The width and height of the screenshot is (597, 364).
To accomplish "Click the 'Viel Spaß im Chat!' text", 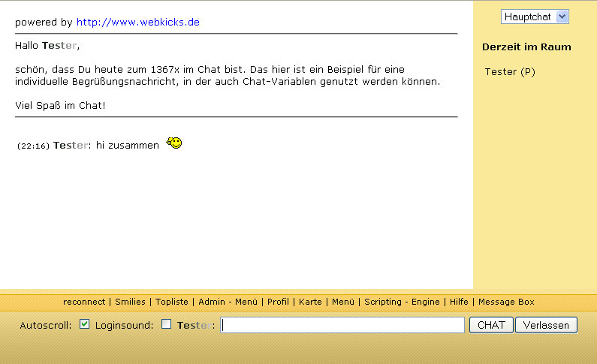I will pyautogui.click(x=60, y=105).
